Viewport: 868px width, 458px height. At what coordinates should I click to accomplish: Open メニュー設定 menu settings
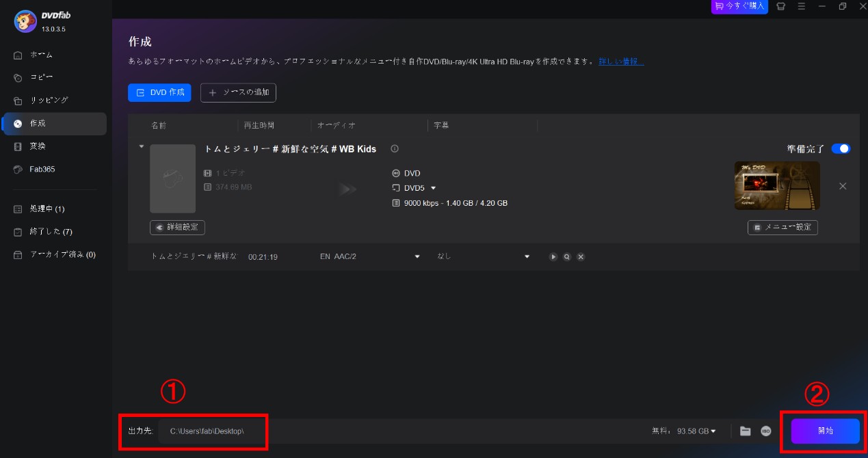click(x=782, y=227)
